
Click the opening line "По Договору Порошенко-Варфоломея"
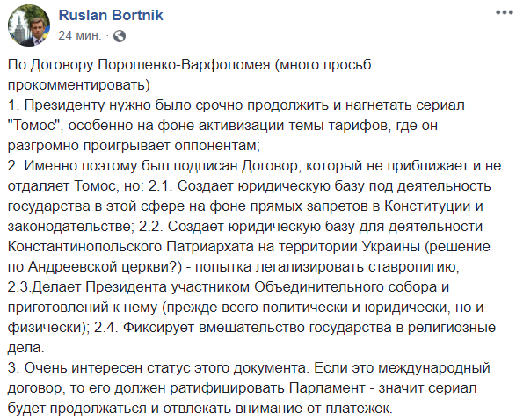139,64
